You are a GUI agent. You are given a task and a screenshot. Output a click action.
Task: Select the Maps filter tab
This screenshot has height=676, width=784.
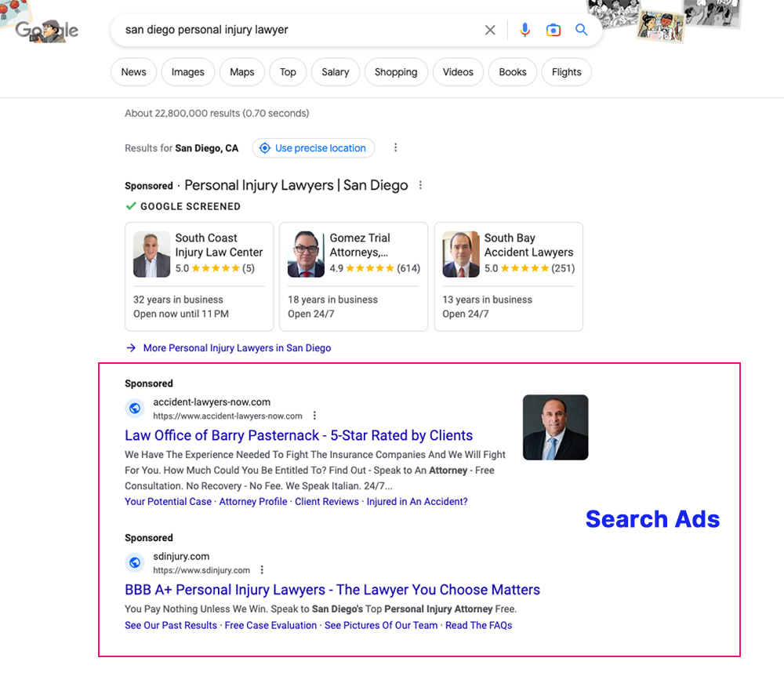click(x=241, y=72)
